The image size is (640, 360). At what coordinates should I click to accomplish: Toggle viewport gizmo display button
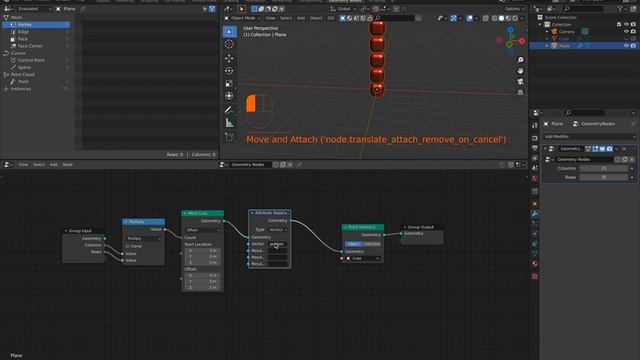[453, 18]
